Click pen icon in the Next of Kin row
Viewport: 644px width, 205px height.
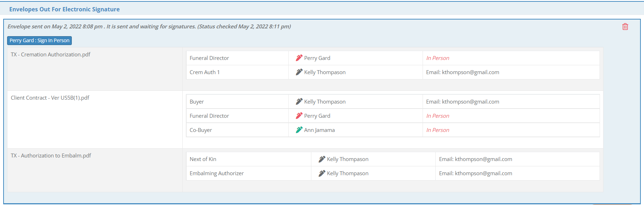(322, 159)
